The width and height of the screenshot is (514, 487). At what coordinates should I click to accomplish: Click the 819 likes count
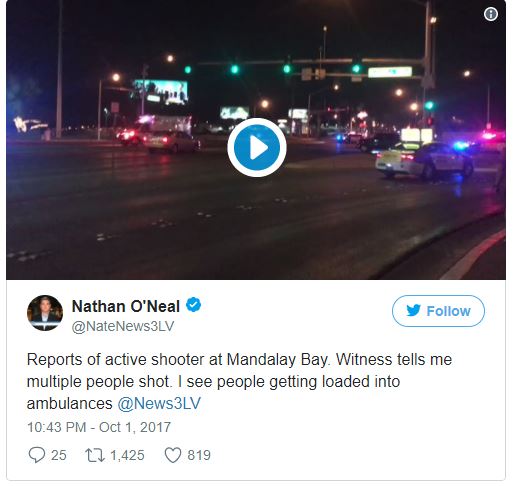tap(199, 455)
